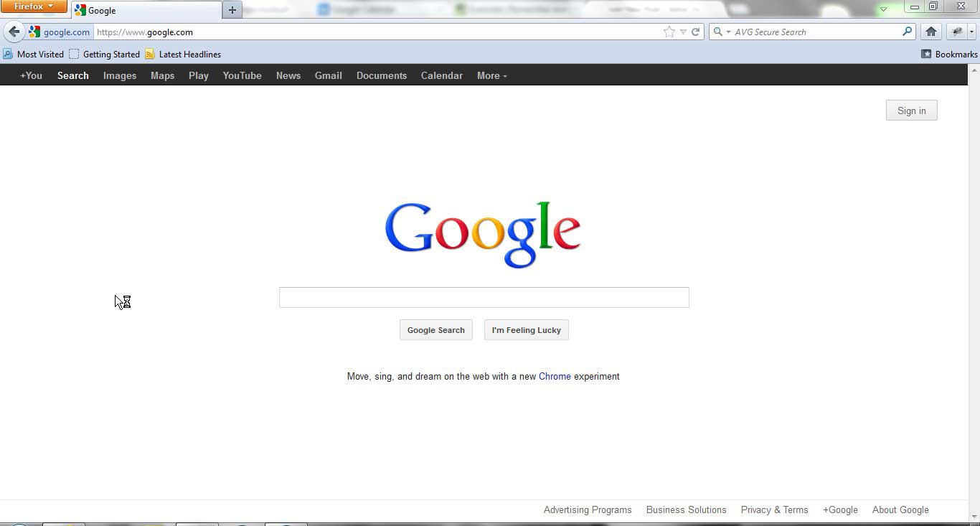The height and width of the screenshot is (526, 980).
Task: Open Gmail from the Google bar
Action: (x=328, y=75)
